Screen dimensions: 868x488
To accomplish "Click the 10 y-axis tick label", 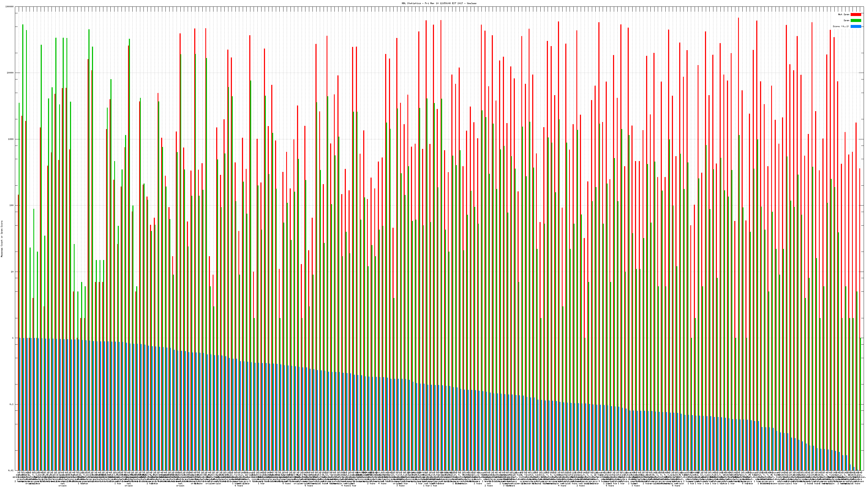I will pyautogui.click(x=13, y=272).
